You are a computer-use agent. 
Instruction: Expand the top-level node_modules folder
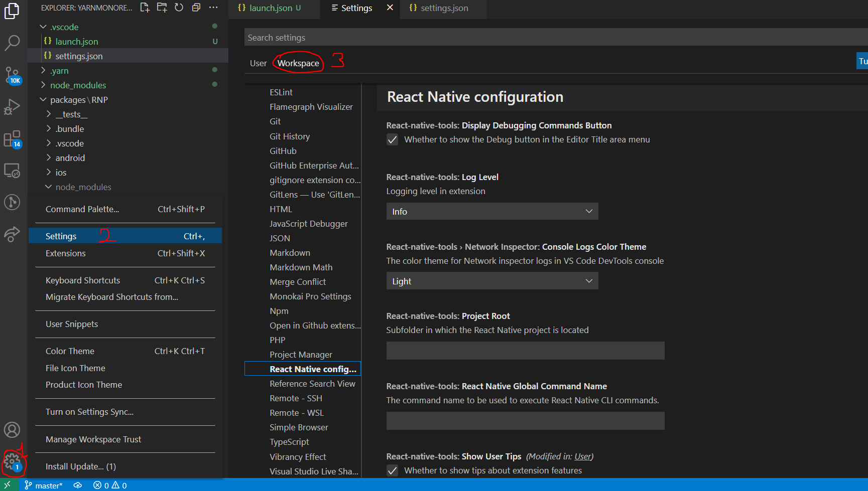pos(128,85)
